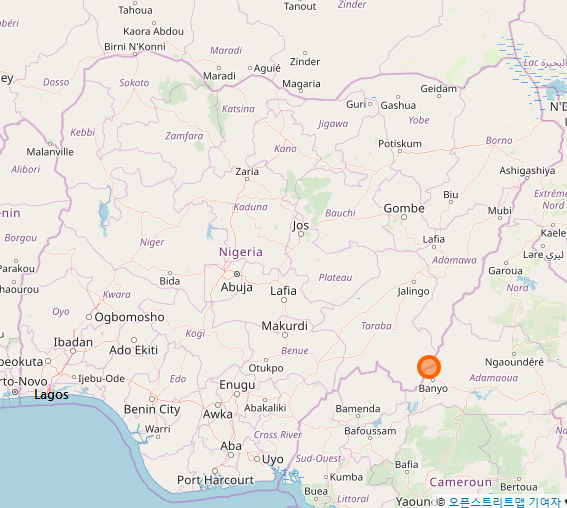Select the Port Harcourt city label
Viewport: 567px width, 508px height.
tap(215, 480)
